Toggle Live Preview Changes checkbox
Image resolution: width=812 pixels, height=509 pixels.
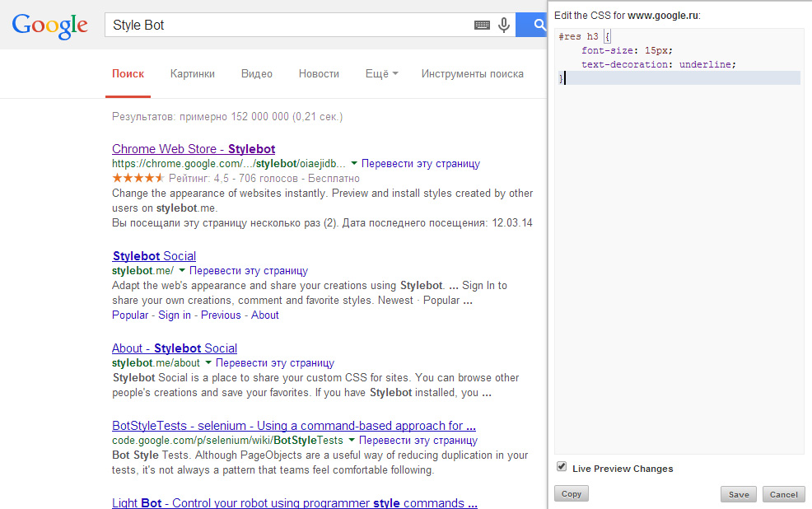[x=562, y=466]
